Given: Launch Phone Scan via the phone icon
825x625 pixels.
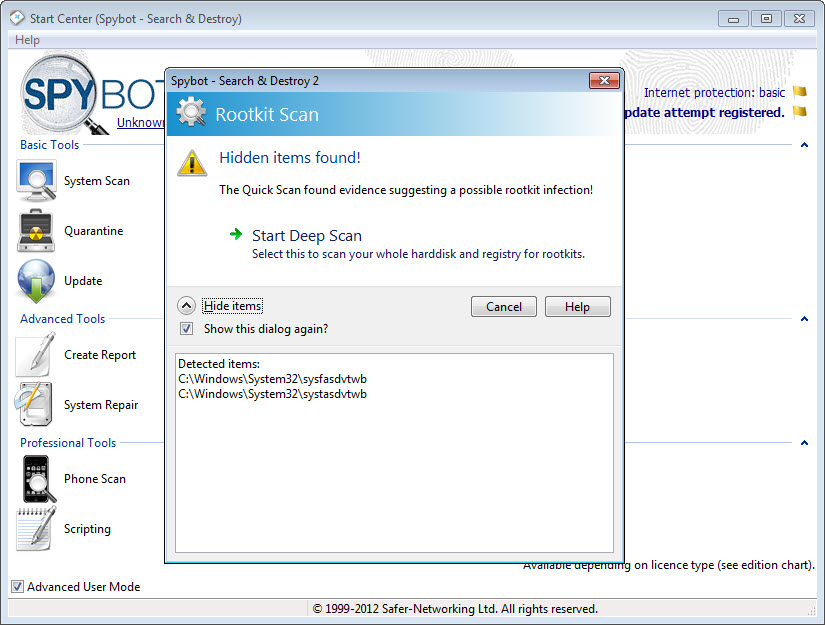Looking at the screenshot, I should point(39,479).
